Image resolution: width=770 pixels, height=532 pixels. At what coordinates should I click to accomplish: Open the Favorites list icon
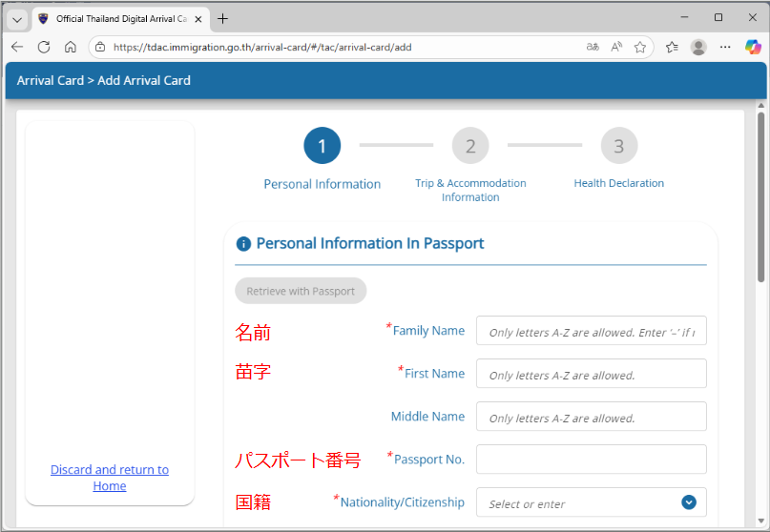tap(672, 47)
